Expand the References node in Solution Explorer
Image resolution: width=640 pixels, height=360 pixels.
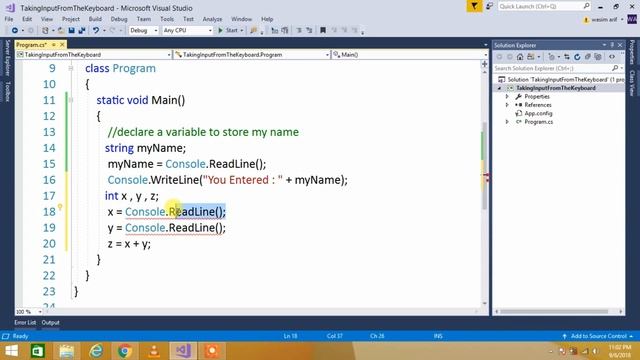click(x=507, y=105)
